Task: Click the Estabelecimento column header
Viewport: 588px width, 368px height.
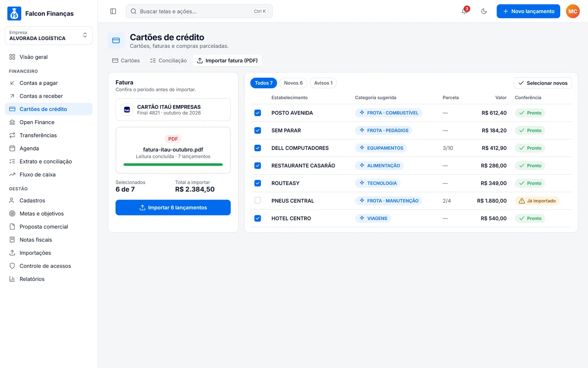Action: (x=290, y=98)
